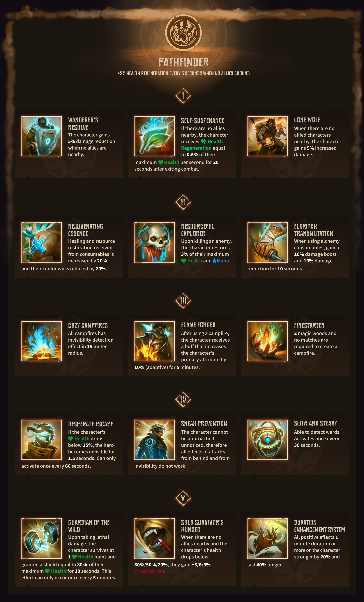Pick the Lone Wolf talent icon

click(x=267, y=136)
